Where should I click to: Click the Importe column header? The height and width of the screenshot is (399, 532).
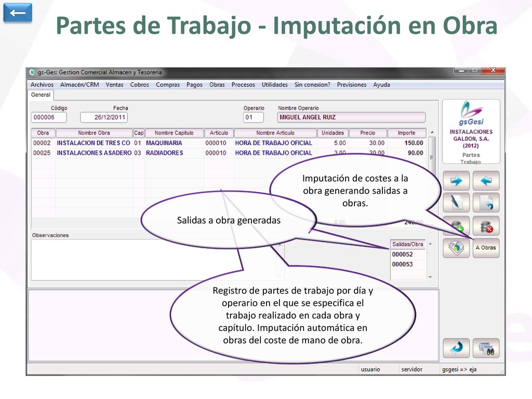(x=406, y=133)
